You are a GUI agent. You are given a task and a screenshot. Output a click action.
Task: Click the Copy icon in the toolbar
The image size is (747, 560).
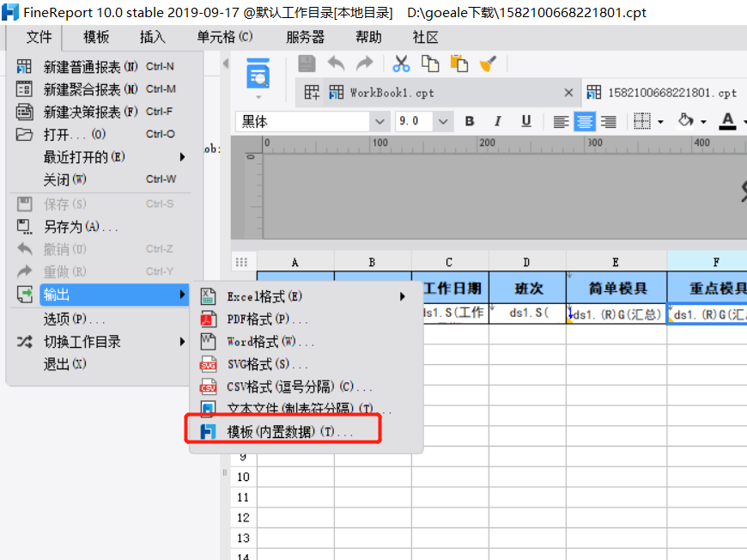tap(430, 64)
